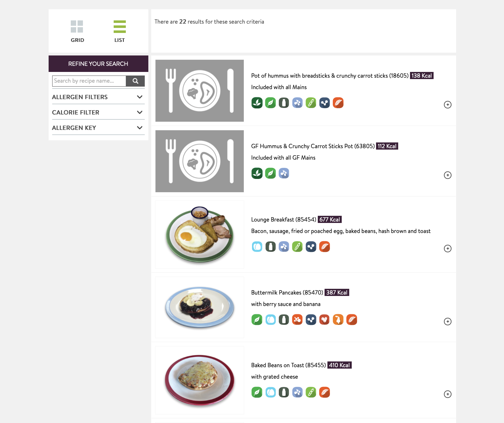
Task: Click Baked Beans on Toast title
Action: click(288, 365)
